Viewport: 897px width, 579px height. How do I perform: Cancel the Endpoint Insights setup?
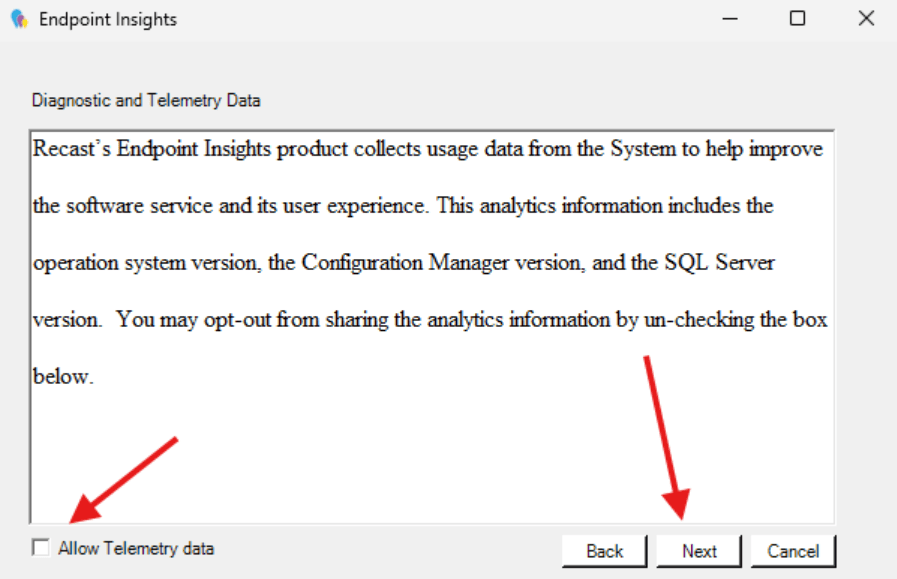point(793,550)
